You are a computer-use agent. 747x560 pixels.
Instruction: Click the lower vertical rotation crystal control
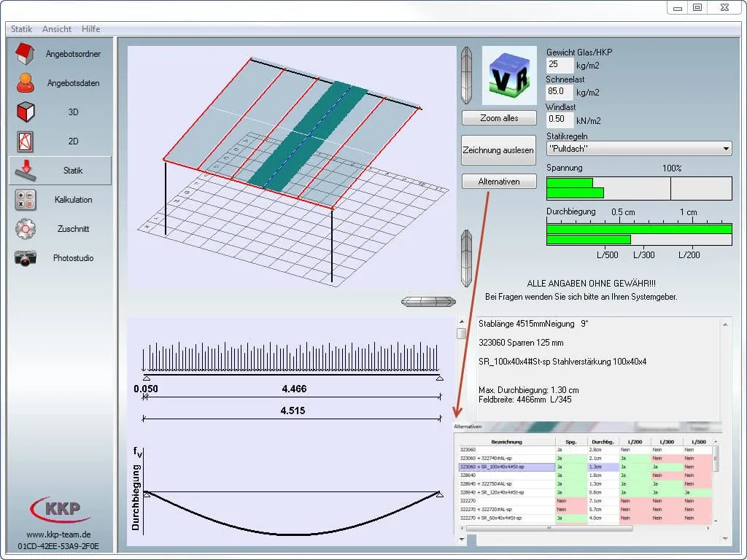pyautogui.click(x=466, y=259)
